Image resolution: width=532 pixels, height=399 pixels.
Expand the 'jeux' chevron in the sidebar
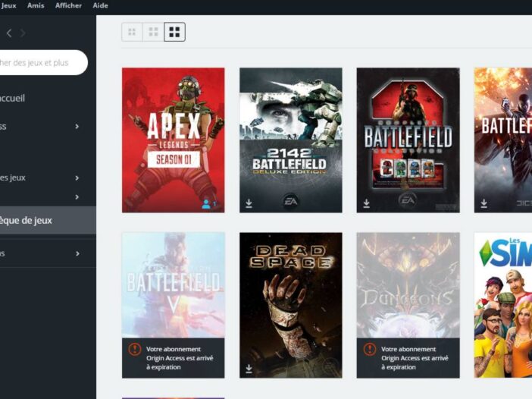(x=77, y=178)
